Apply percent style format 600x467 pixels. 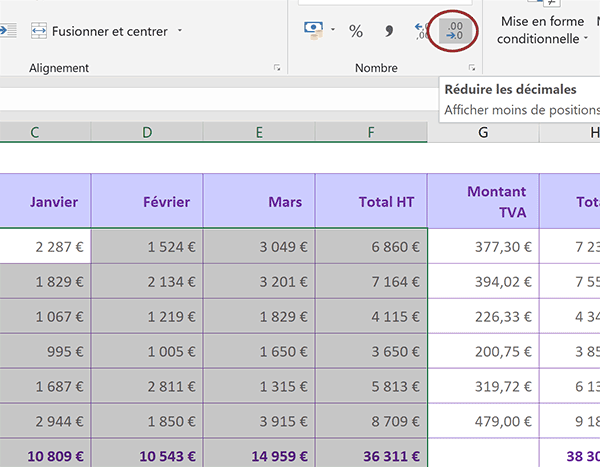(x=356, y=31)
